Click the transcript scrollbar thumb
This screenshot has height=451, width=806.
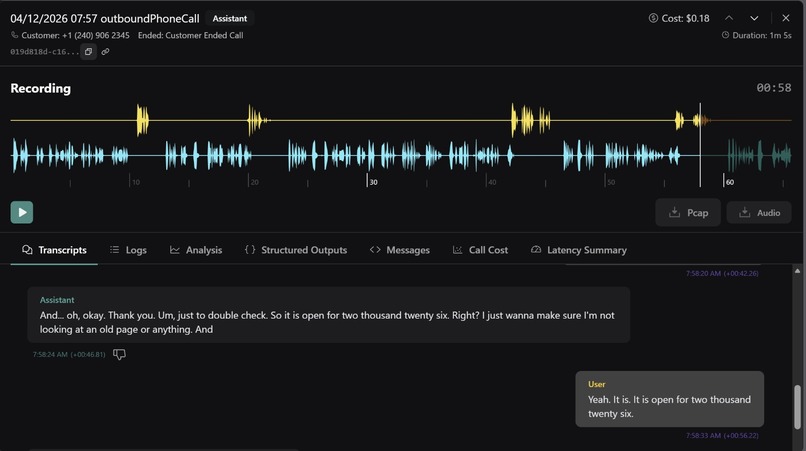coord(797,407)
